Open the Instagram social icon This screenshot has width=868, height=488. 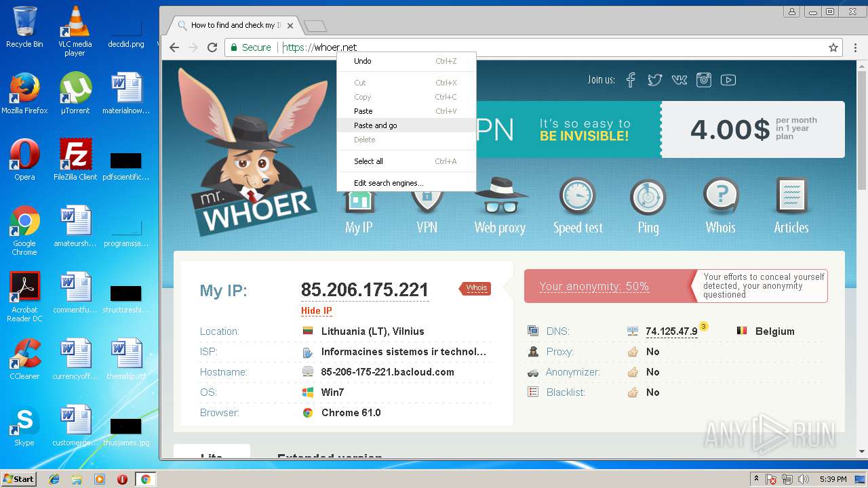click(x=704, y=80)
